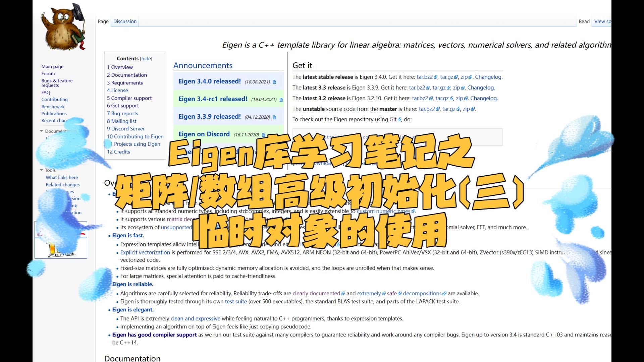Switch to the Discussion tab

click(x=125, y=21)
